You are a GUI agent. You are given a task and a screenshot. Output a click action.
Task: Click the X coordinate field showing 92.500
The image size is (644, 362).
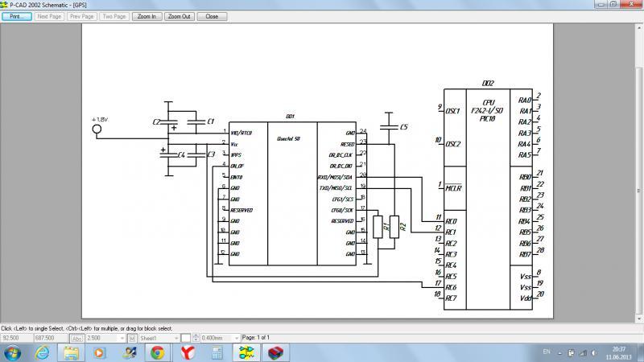[15, 338]
